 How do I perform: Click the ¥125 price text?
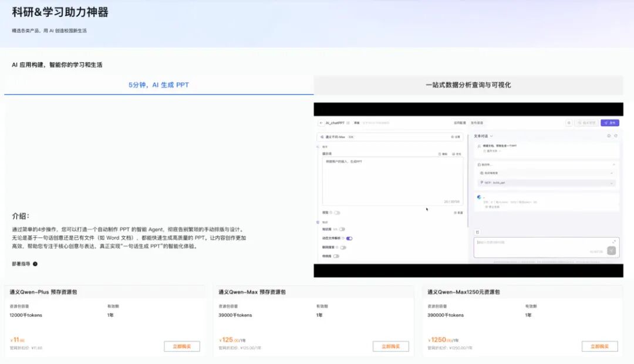(232, 340)
